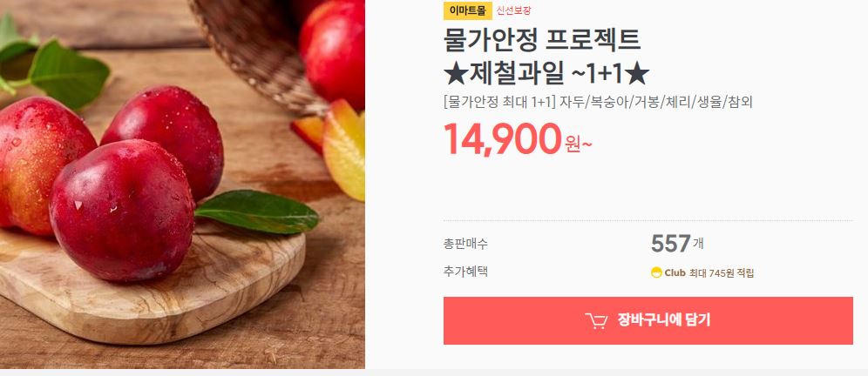Click the red 신선보장 label
Viewport: 868px width, 376px height.
click(x=513, y=10)
